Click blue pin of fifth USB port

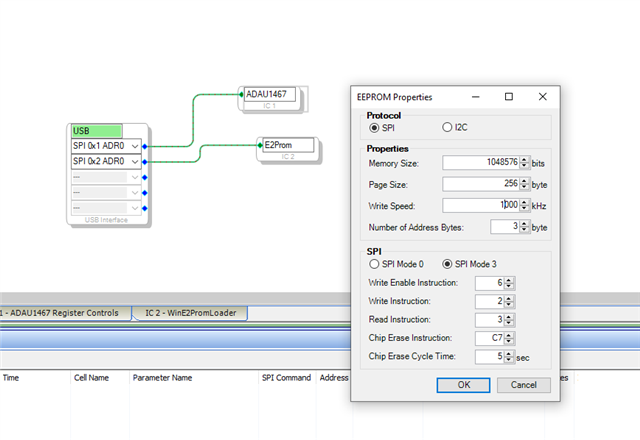144,208
